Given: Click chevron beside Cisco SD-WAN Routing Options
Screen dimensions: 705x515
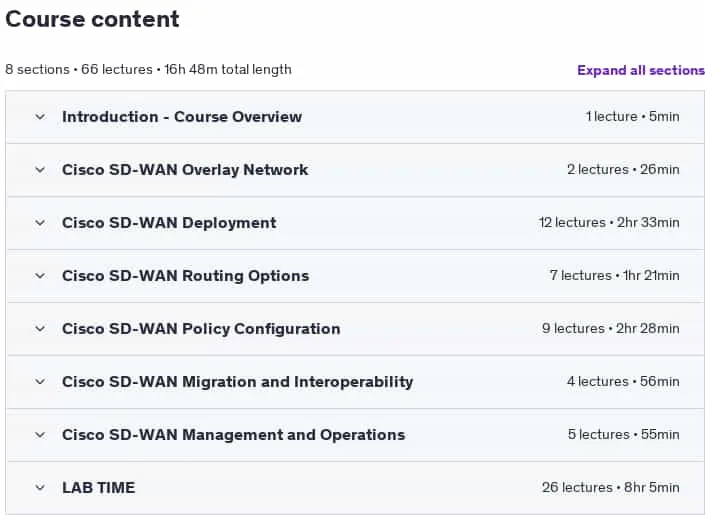Looking at the screenshot, I should (x=40, y=276).
